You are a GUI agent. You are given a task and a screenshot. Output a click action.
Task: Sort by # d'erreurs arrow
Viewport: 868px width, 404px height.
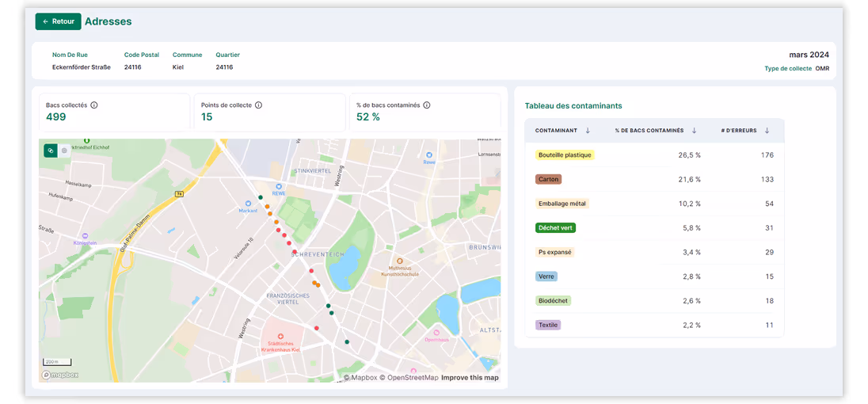[x=767, y=131]
